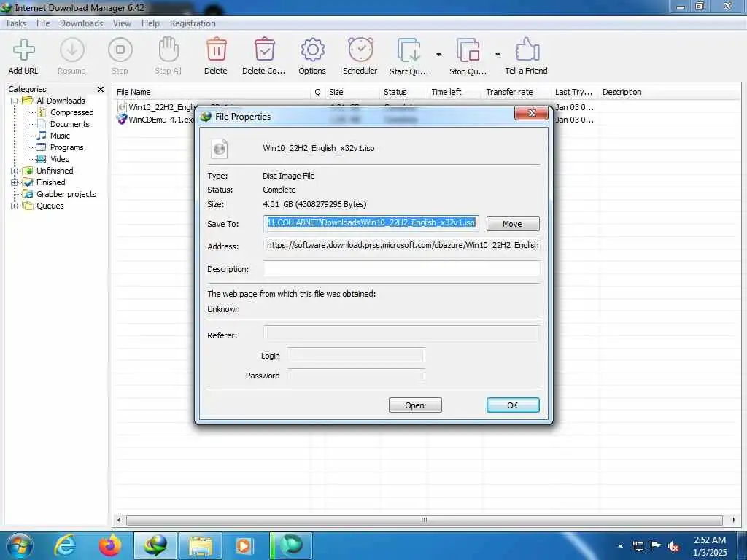
Task: Click the left scroll arrow of download list
Action: click(119, 520)
